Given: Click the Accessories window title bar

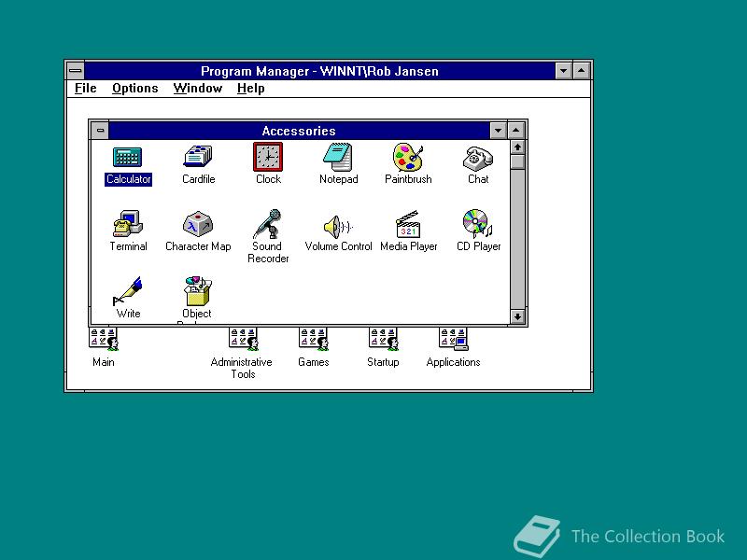Looking at the screenshot, I should [299, 131].
